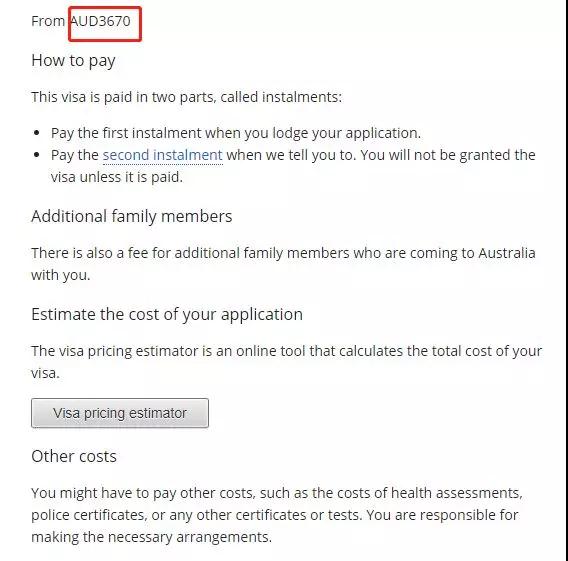The image size is (568, 561).
Task: Click the bullet dot before Pay the second instalment
Action: 36,155
